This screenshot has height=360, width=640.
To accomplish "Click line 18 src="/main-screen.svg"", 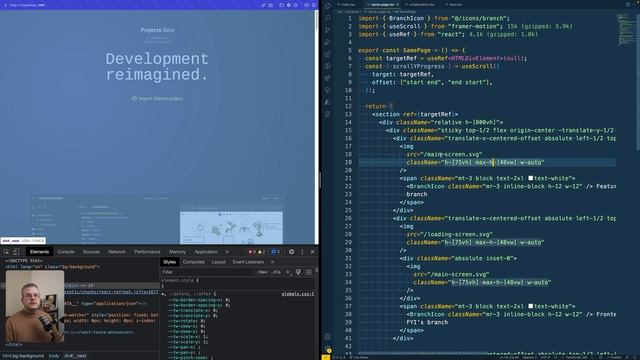I will (444, 154).
